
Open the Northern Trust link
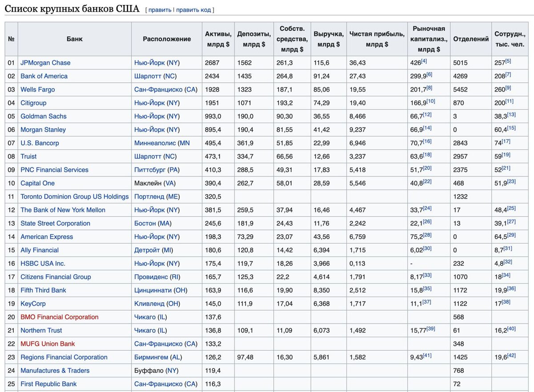tap(41, 330)
